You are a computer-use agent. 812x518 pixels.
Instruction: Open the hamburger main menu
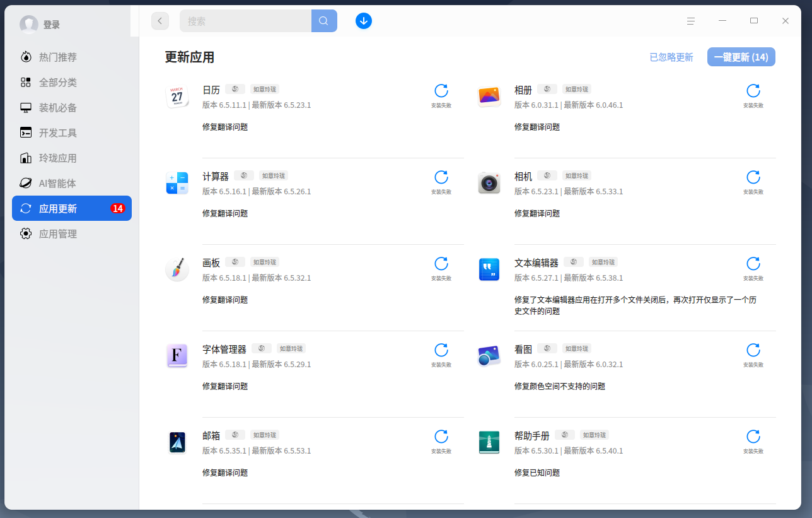click(691, 21)
